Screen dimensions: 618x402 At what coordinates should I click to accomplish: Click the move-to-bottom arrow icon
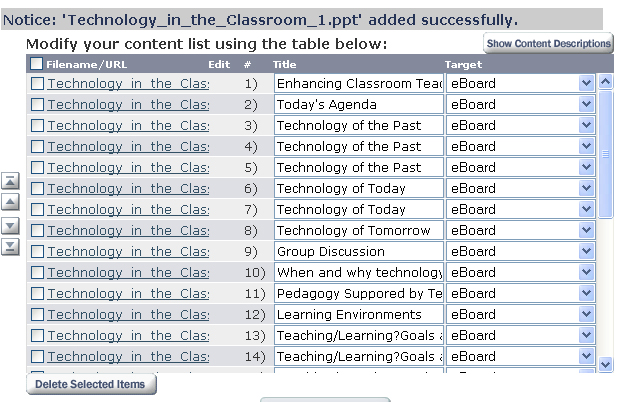click(x=10, y=247)
